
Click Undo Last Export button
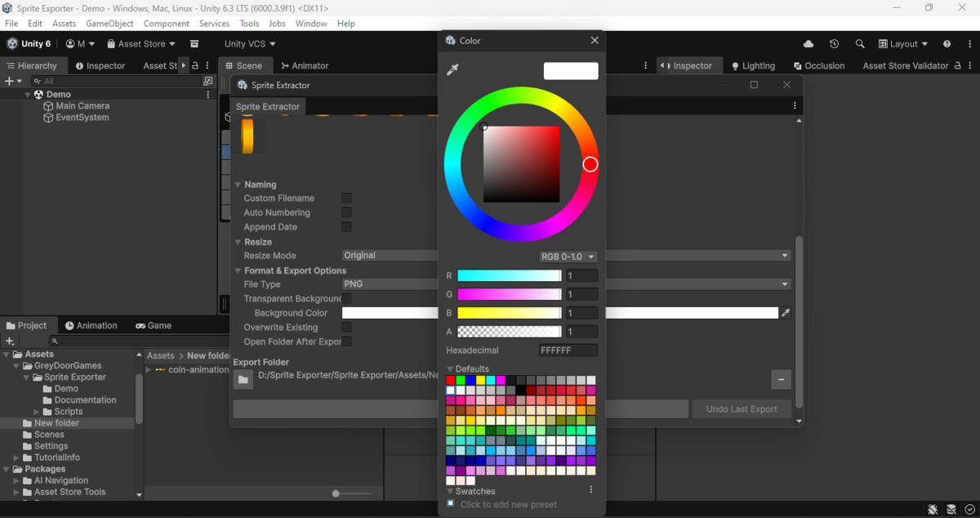click(x=742, y=409)
